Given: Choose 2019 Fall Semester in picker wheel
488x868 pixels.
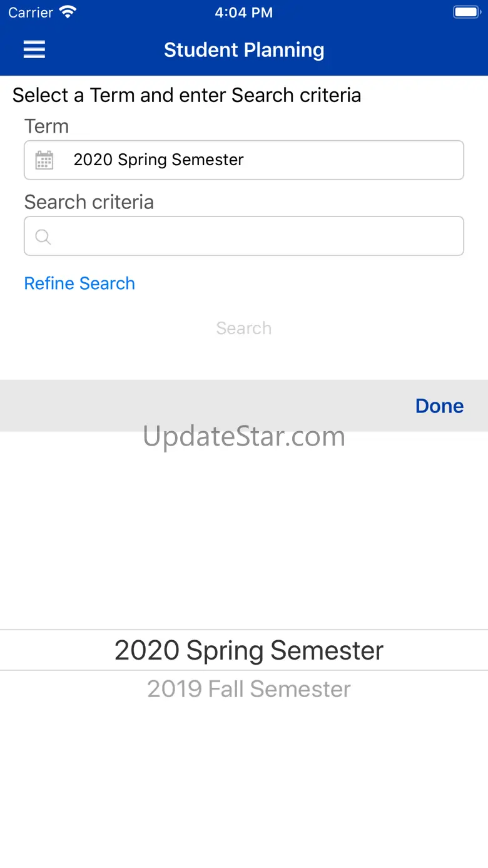Looking at the screenshot, I should [249, 689].
